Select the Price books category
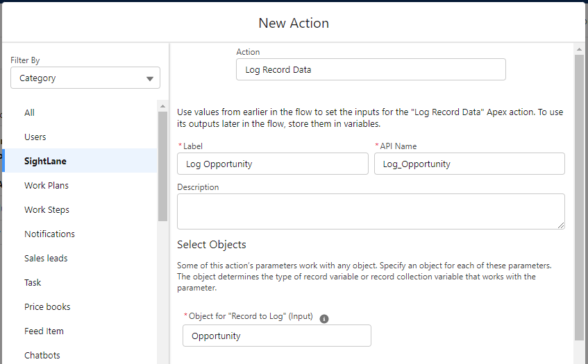 pyautogui.click(x=47, y=306)
